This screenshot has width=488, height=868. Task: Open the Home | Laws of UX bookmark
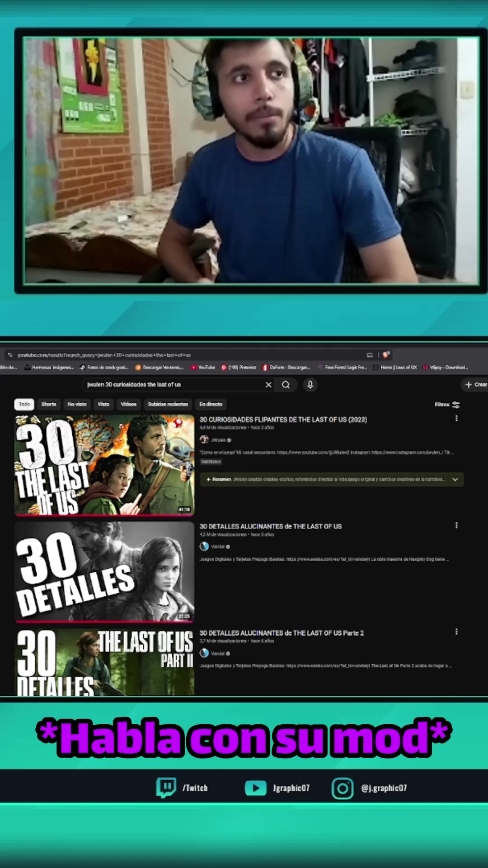click(x=394, y=368)
